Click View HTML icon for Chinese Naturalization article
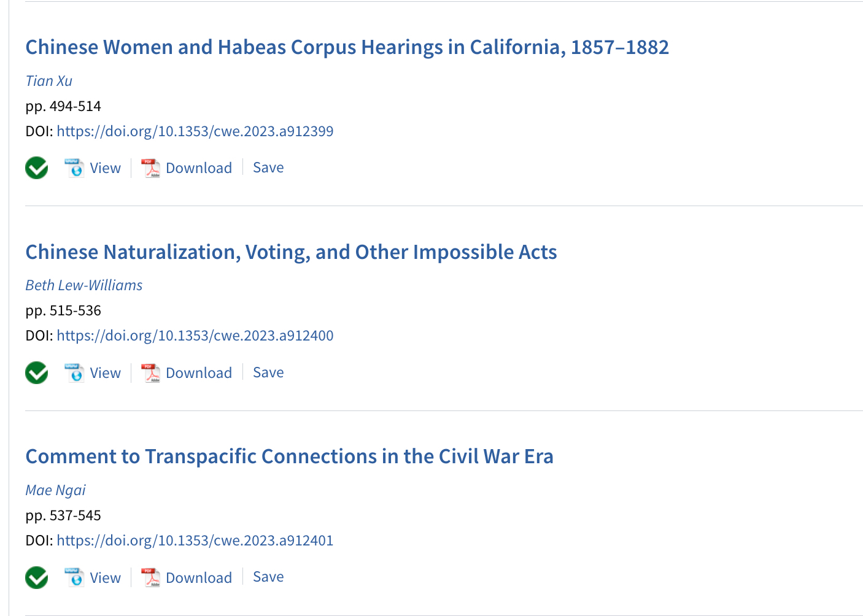Screen dimensions: 863x616 point(74,372)
